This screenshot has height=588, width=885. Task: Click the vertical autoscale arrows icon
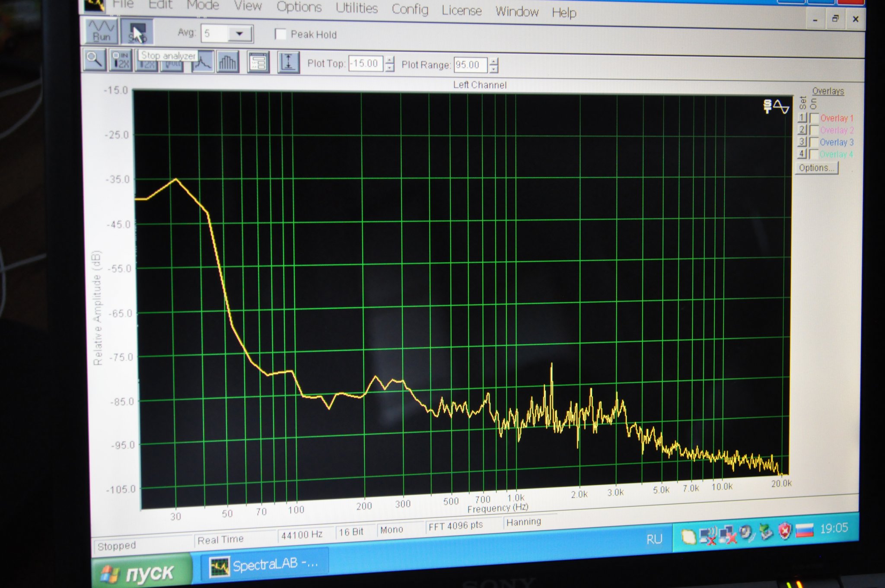pyautogui.click(x=288, y=63)
